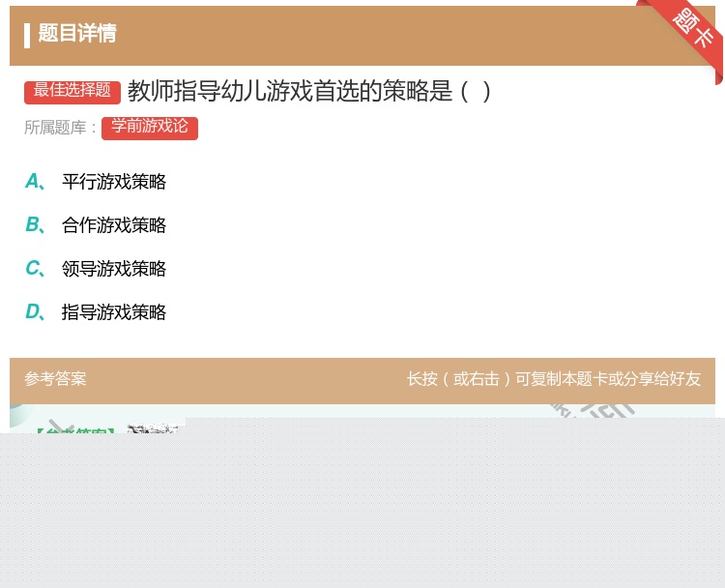Click the 参考答案 section heading
Viewport: 725px width, 588px height.
tap(55, 379)
